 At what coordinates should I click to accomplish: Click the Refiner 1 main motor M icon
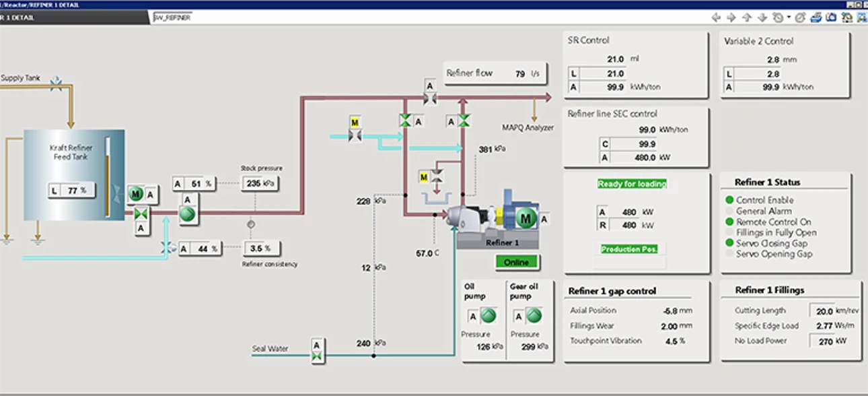(527, 218)
